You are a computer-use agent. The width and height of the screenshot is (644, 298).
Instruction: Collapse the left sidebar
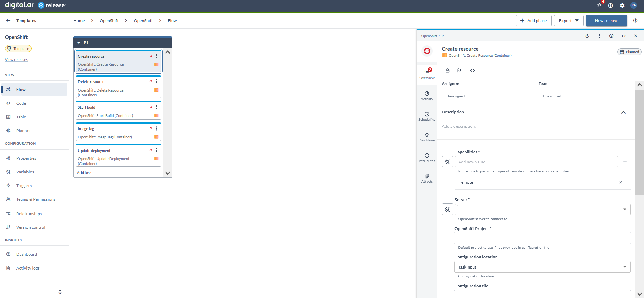point(60,292)
